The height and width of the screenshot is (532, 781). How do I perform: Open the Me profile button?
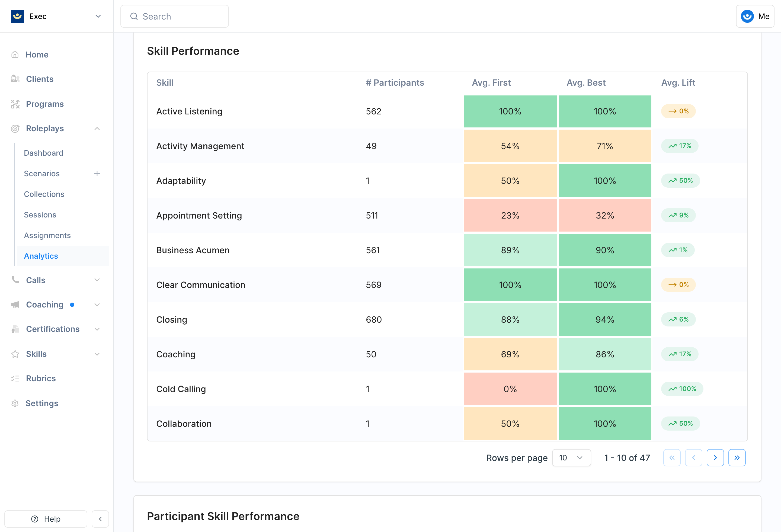(755, 16)
